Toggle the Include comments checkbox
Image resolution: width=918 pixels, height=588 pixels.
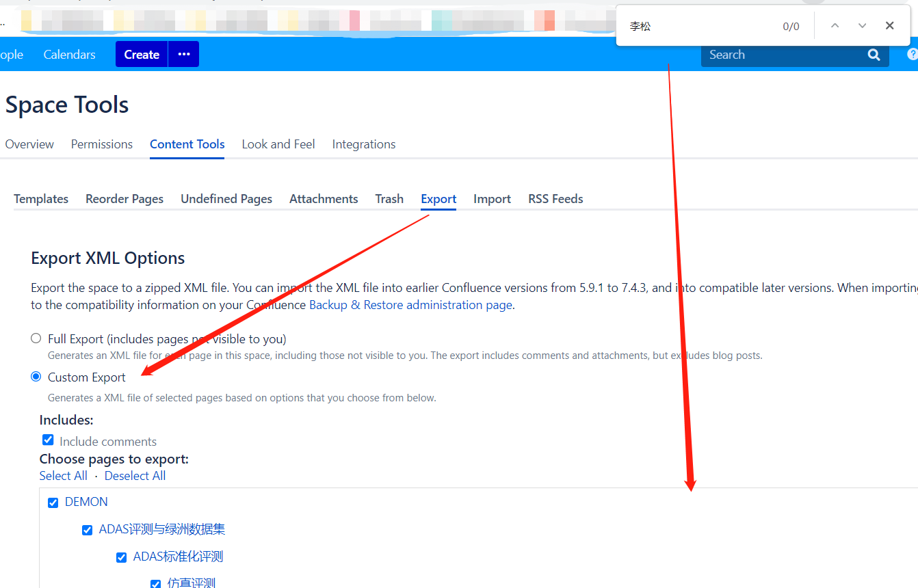(48, 440)
